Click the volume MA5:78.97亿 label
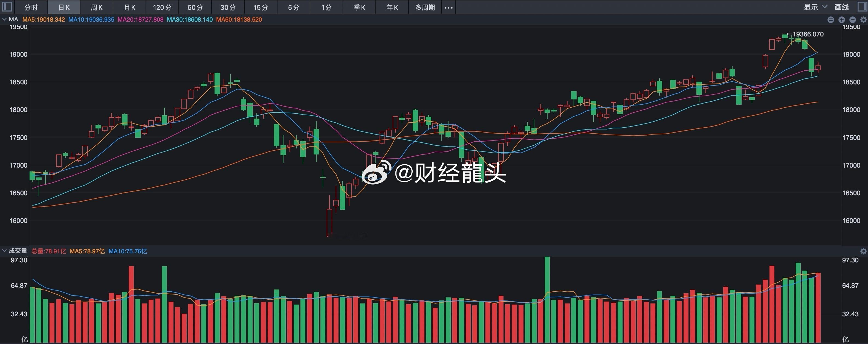The image size is (868, 344). click(x=87, y=251)
